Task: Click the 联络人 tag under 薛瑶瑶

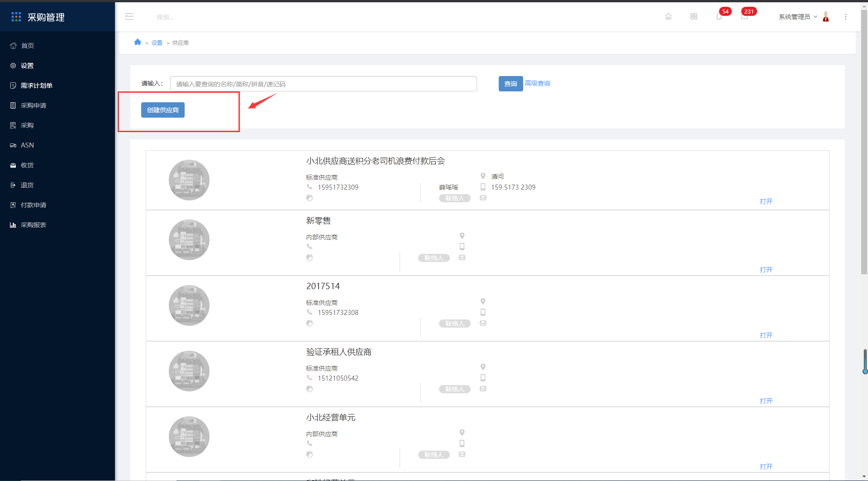Action: [455, 198]
